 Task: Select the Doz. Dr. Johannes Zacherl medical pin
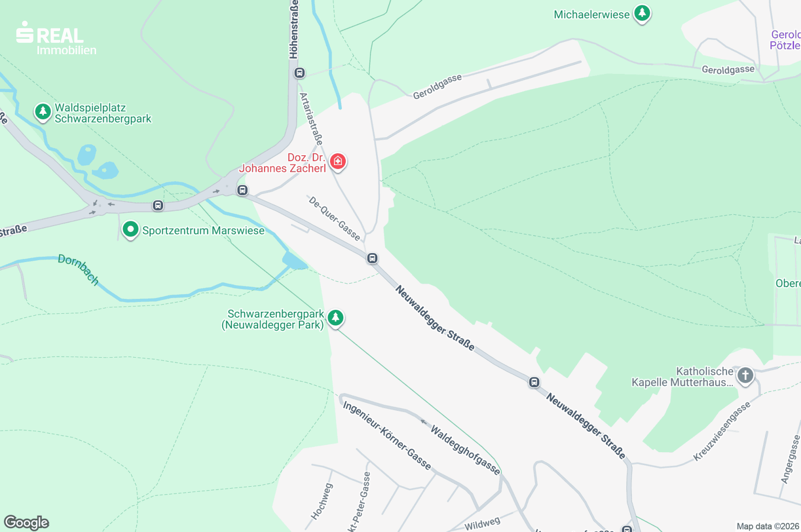coord(337,162)
